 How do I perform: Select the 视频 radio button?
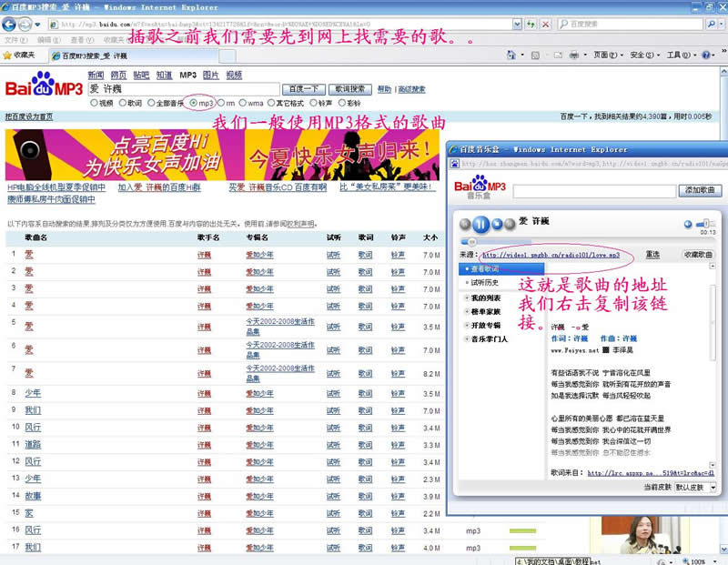94,103
